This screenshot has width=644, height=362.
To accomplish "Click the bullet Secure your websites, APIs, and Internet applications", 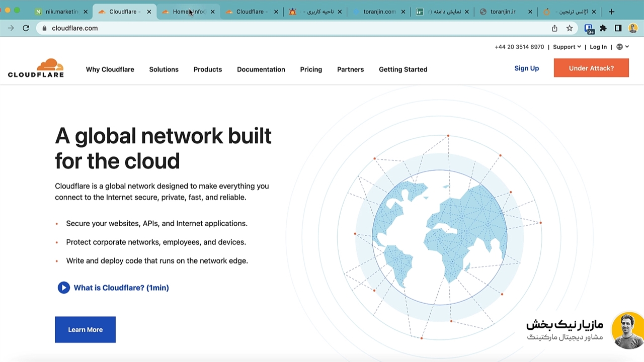I will (x=156, y=223).
